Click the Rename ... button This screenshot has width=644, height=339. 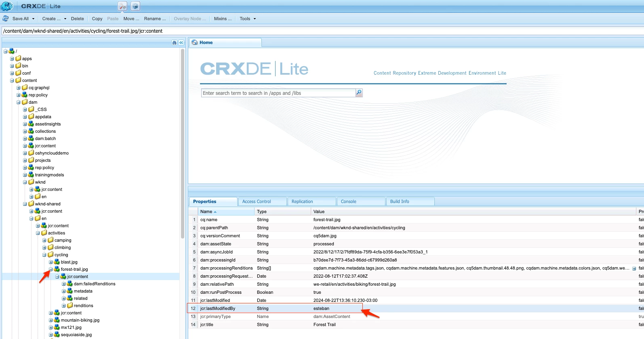click(155, 19)
